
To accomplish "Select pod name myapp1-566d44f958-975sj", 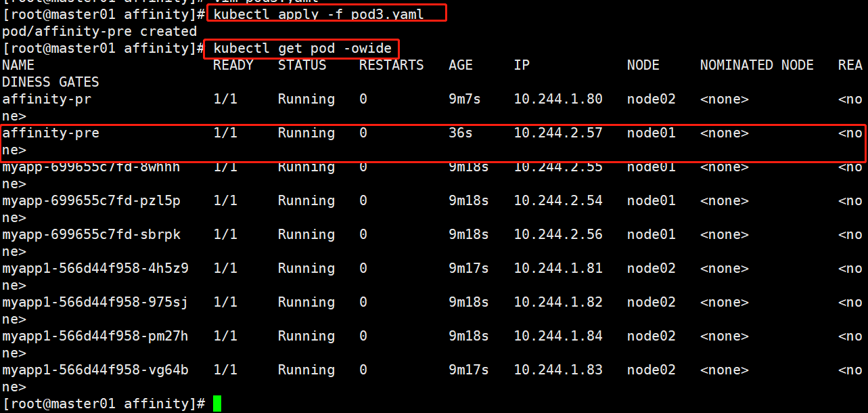I will (x=95, y=302).
